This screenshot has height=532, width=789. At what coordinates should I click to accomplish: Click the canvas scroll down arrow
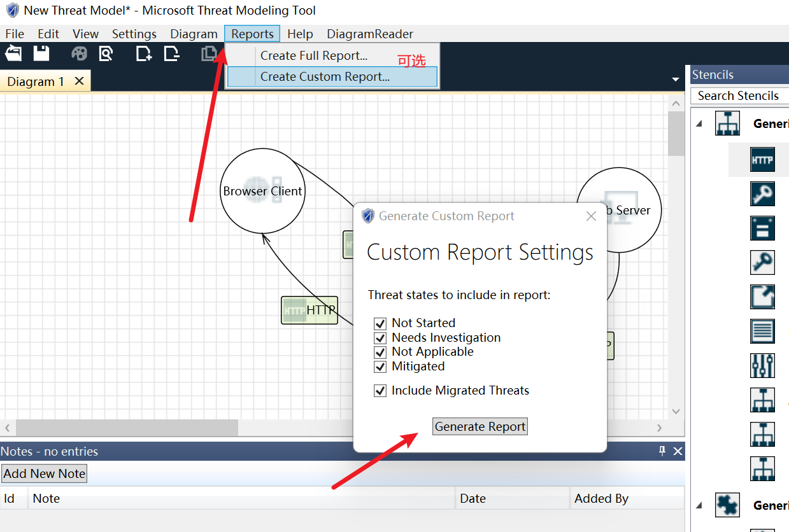tap(676, 412)
